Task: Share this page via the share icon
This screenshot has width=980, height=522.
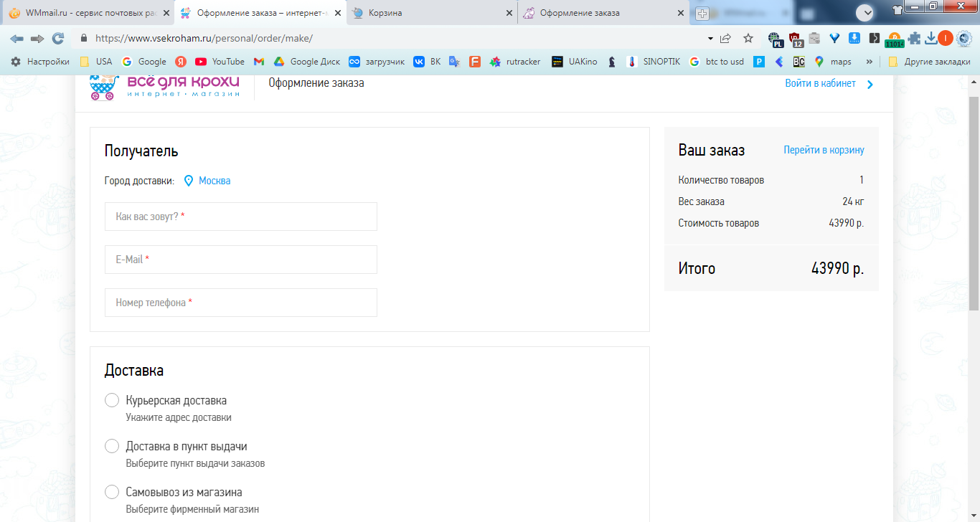Action: (x=726, y=38)
